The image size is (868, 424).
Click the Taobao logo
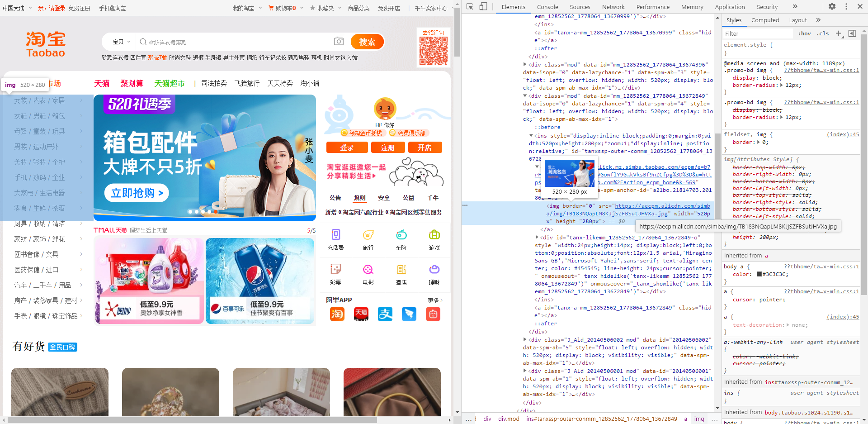click(46, 44)
